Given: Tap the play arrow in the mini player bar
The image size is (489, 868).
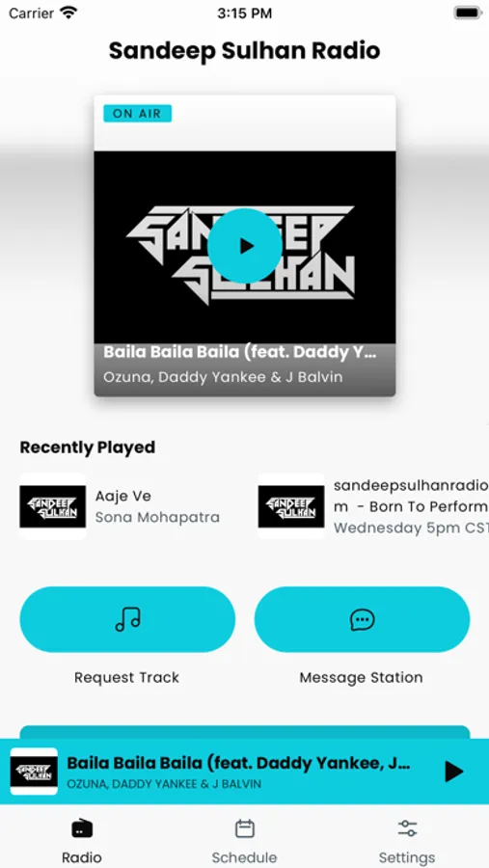Looking at the screenshot, I should click(x=454, y=772).
